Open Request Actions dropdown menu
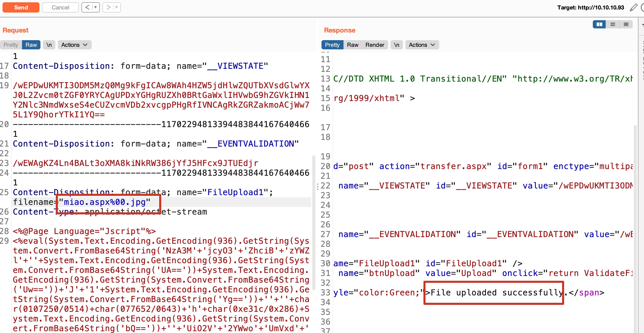 coord(74,45)
